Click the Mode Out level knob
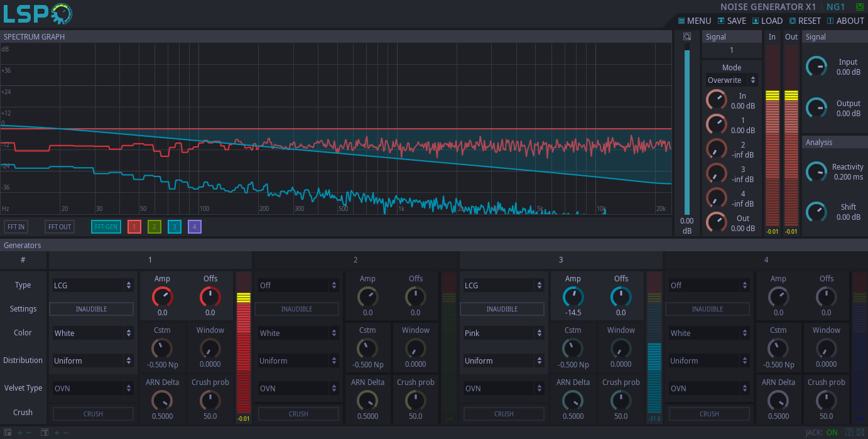Viewport: 868px width, 439px height. coord(716,222)
